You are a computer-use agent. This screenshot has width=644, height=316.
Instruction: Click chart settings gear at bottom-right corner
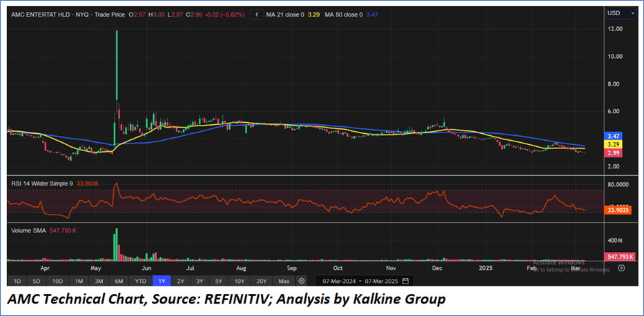click(621, 268)
